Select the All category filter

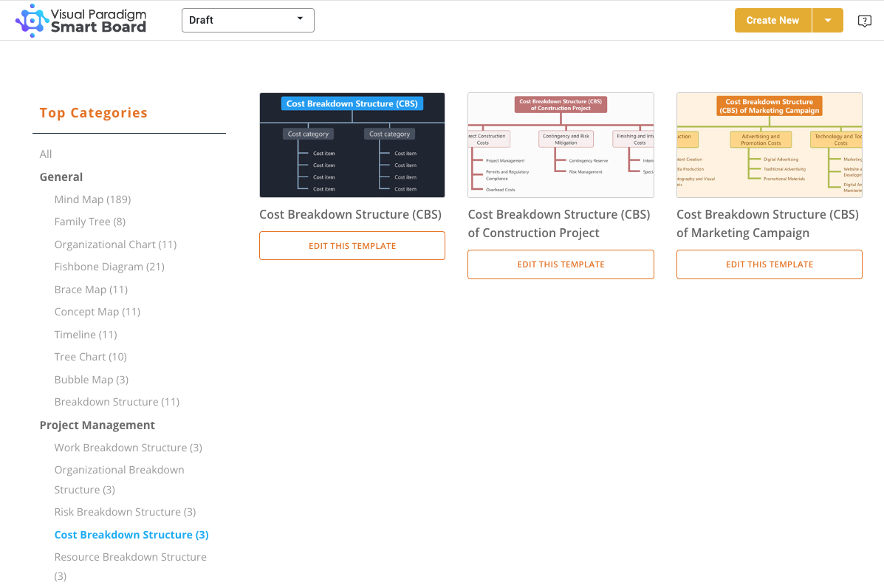click(45, 154)
